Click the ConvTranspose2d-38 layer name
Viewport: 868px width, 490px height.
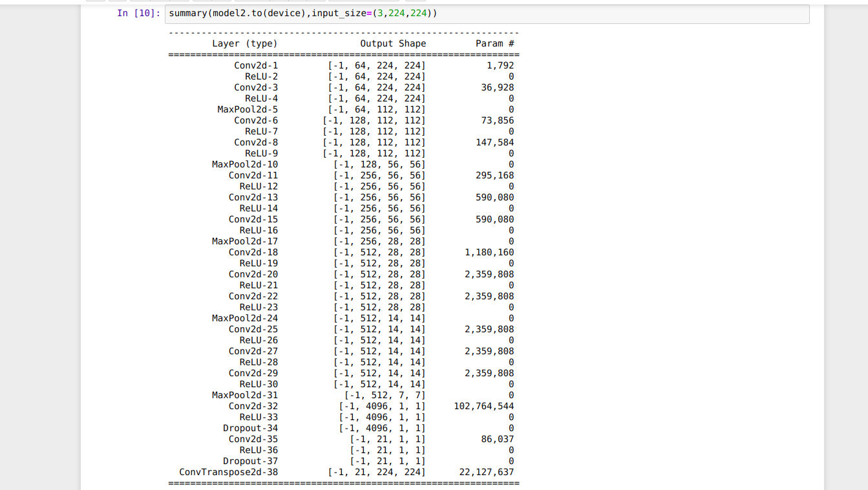pos(229,472)
